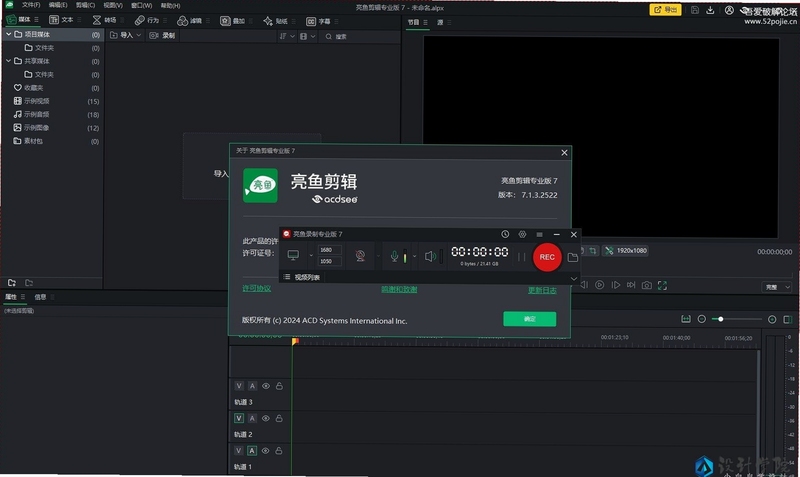800x477 pixels.
Task: Open the 文件(F) menu
Action: [31, 5]
